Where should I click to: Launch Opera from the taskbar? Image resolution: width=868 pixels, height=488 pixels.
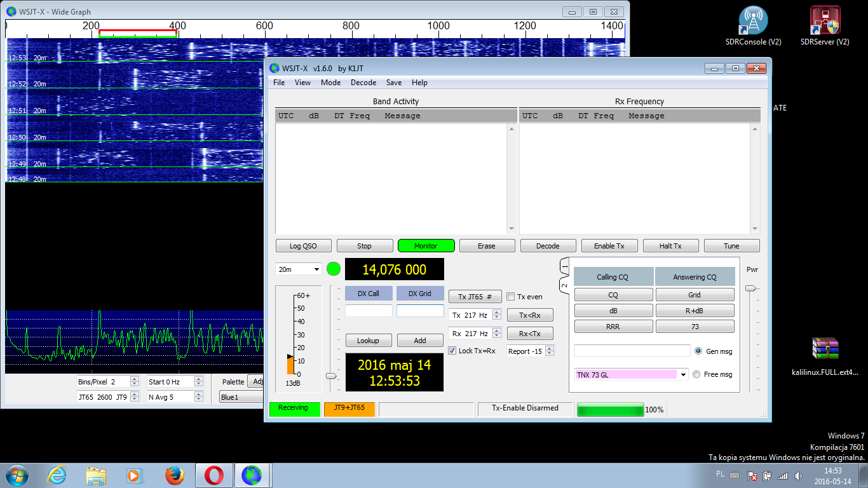click(214, 475)
